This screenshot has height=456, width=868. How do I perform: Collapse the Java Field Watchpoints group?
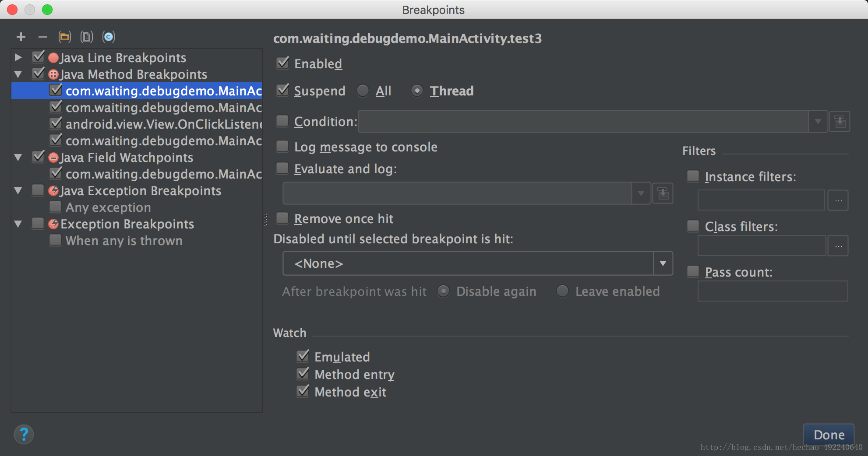[18, 158]
